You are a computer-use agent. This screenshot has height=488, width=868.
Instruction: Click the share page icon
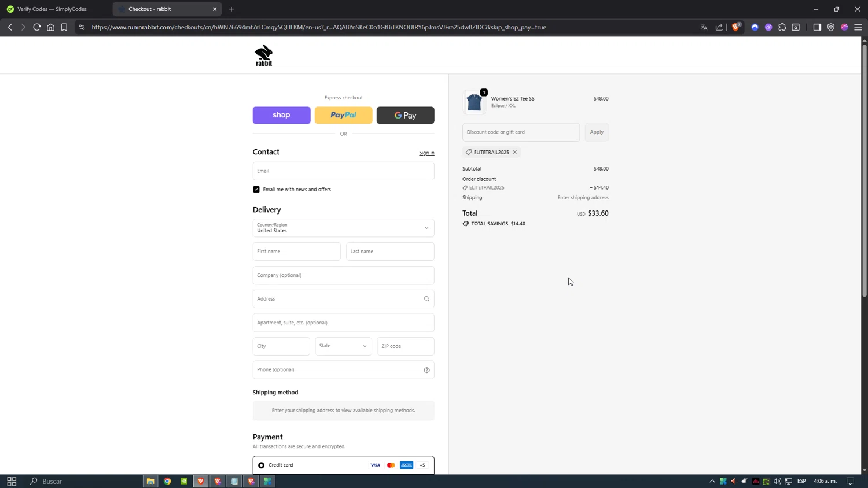tap(719, 27)
